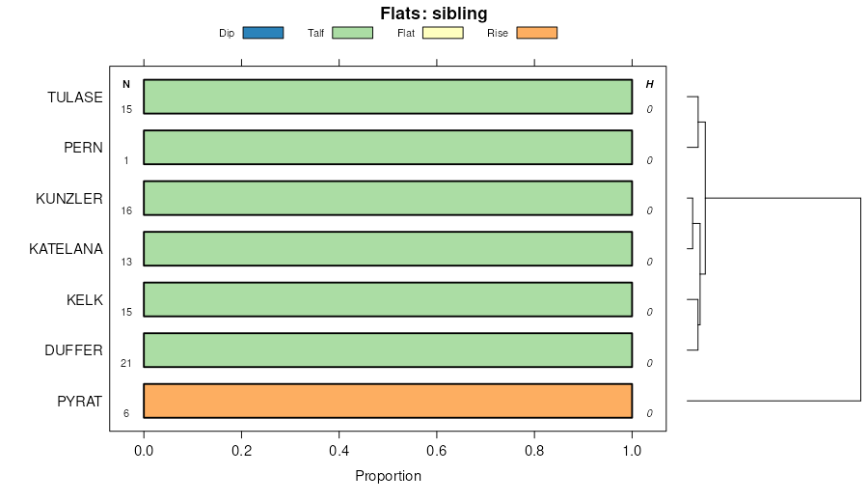Click the 0.4 tick label on x-axis
The image size is (868, 502).
339,450
